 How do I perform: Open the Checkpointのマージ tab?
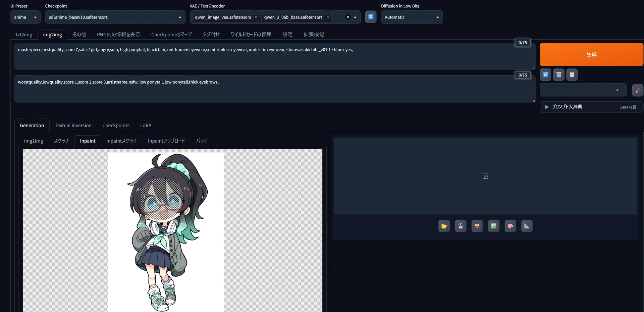point(171,35)
